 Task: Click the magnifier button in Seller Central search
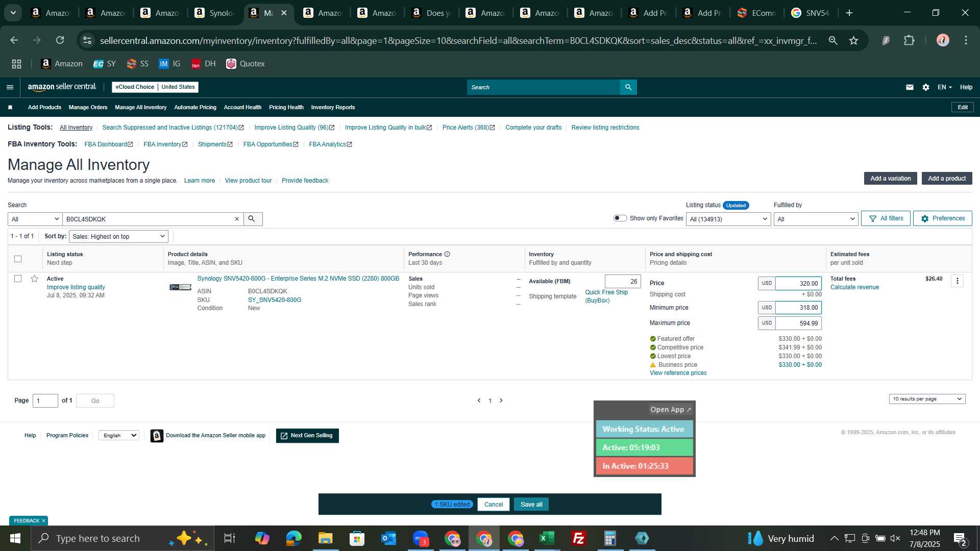(628, 87)
